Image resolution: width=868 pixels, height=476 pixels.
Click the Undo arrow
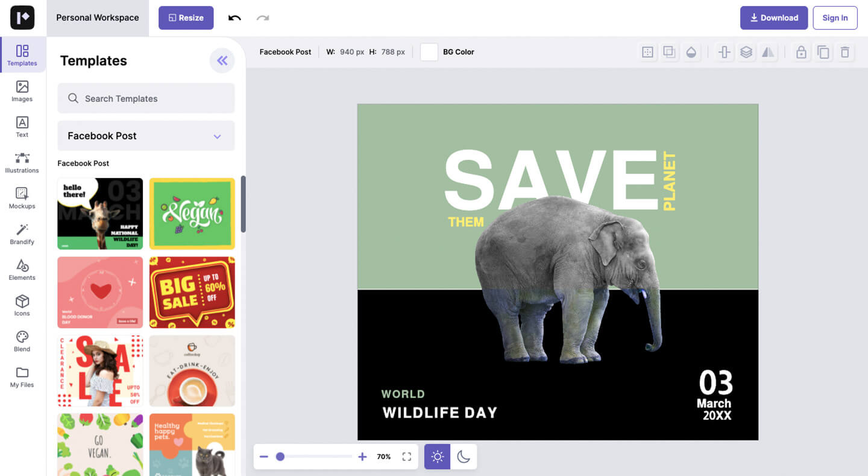click(x=234, y=18)
